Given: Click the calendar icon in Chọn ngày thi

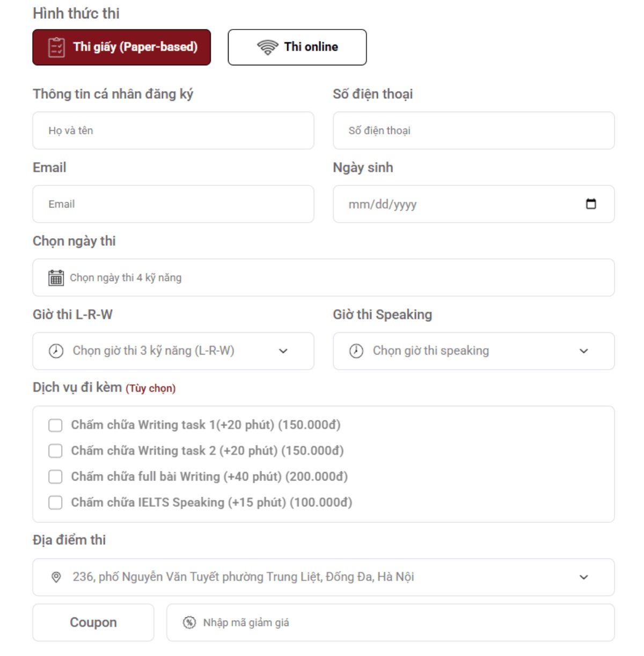Looking at the screenshot, I should point(56,278).
